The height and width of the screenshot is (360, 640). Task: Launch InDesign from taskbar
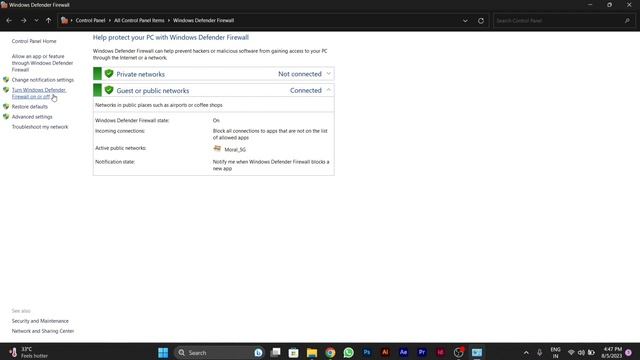tap(440, 352)
